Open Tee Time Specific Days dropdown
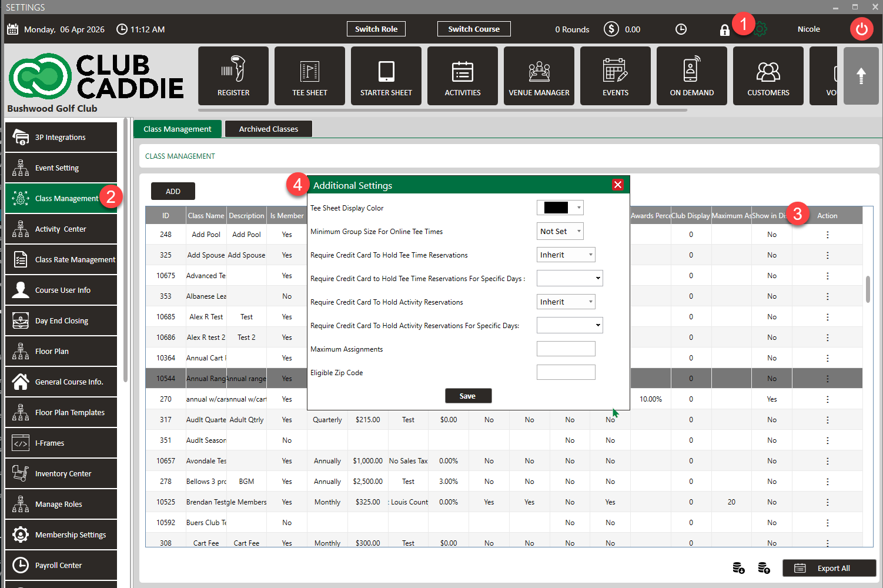 [x=569, y=278]
